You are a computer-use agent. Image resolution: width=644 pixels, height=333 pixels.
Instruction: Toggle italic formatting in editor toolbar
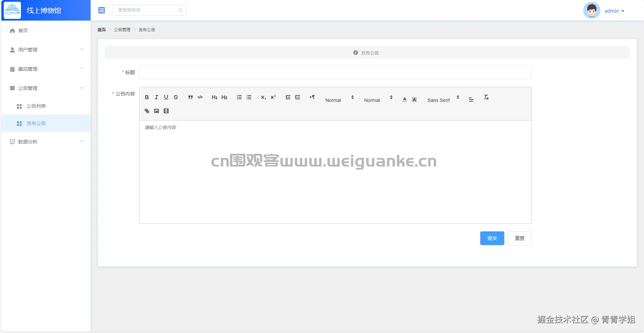tap(157, 97)
